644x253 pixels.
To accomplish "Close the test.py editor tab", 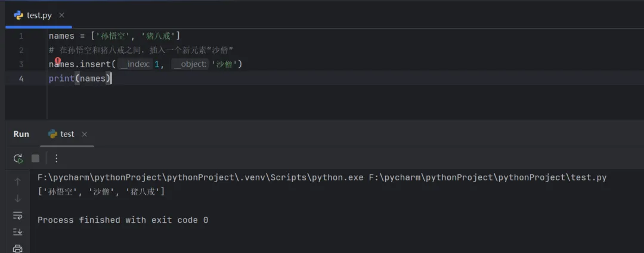I will (x=62, y=15).
